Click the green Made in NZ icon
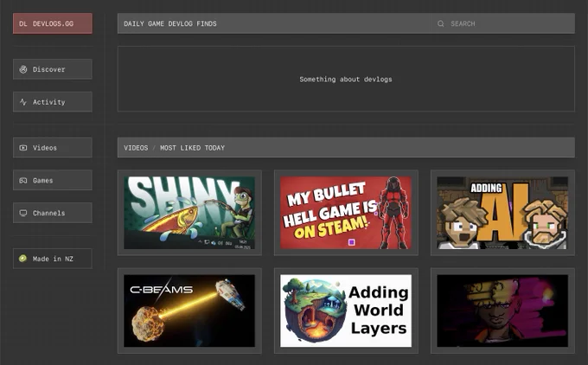 [x=22, y=259]
